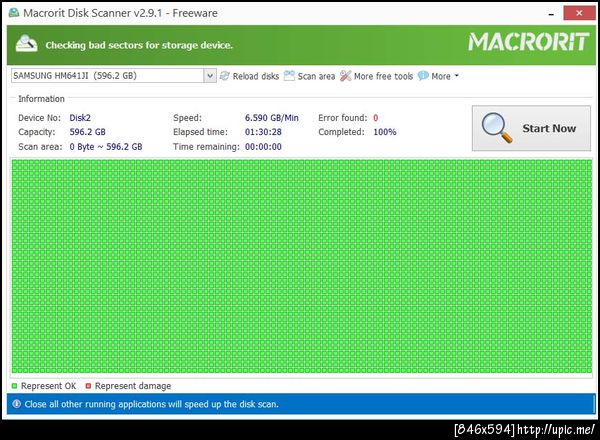
Task: Click the 0 Byte ~ 596.2 GB scan area value
Action: click(x=106, y=147)
